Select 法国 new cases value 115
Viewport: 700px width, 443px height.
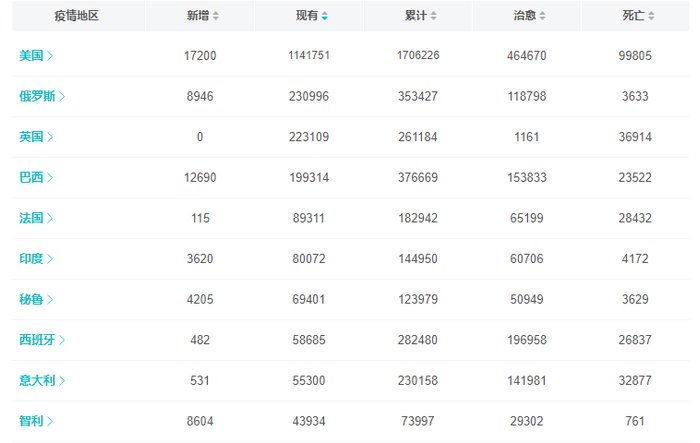point(200,218)
